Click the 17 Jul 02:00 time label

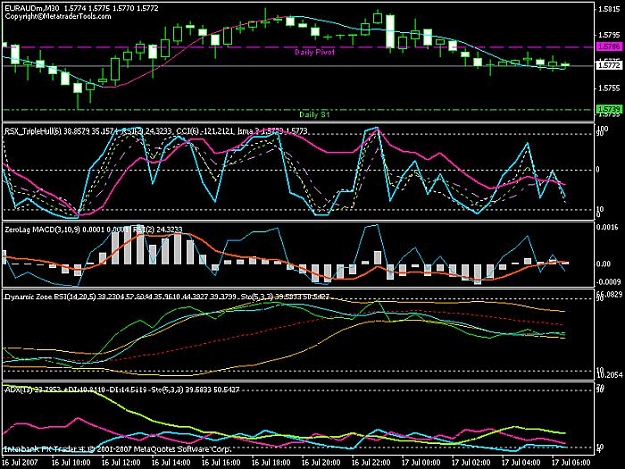coord(471,463)
